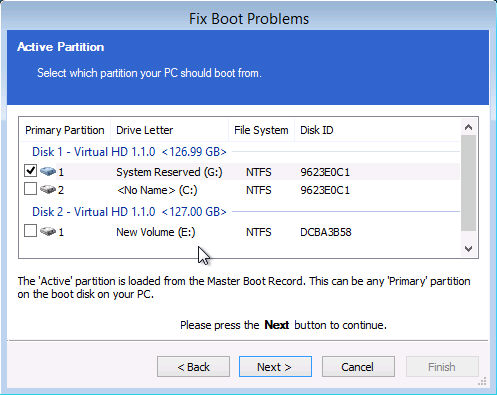Click the drive icon for <No Name> (C:)

click(x=48, y=189)
